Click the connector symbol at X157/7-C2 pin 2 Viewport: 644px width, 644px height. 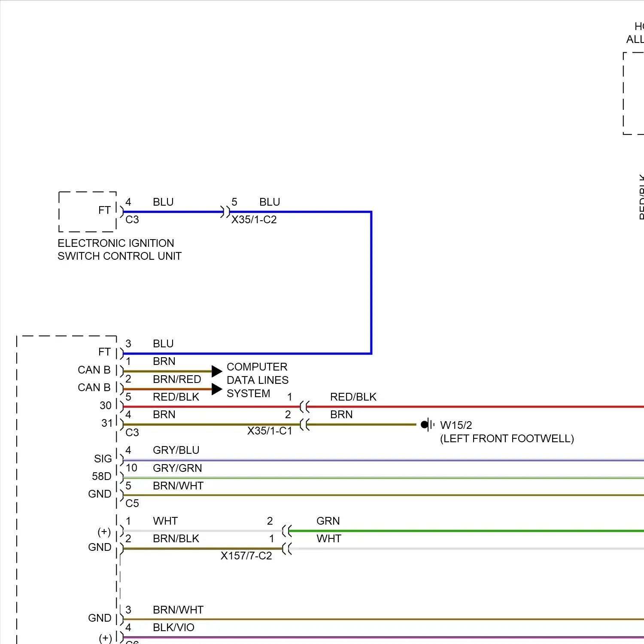click(x=287, y=531)
